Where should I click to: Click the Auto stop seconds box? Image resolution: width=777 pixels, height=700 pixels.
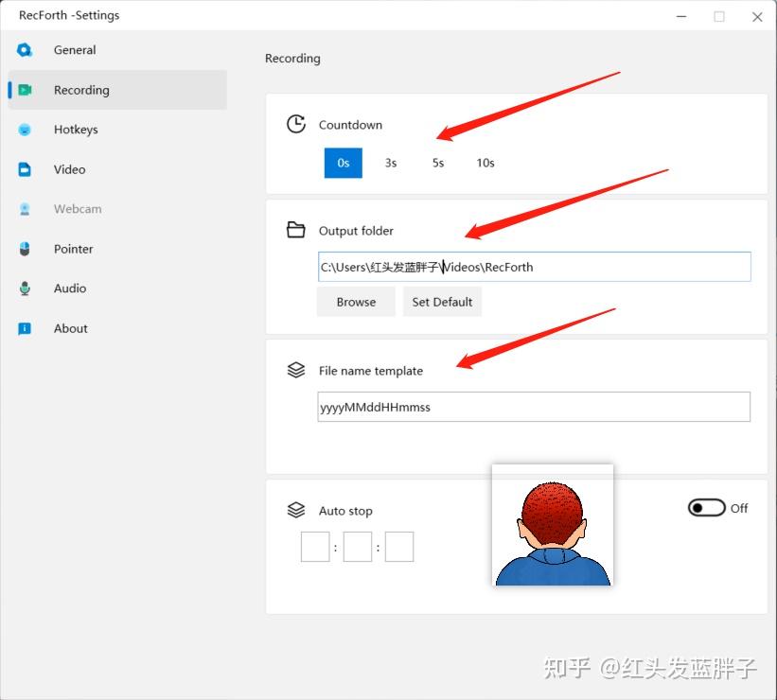tap(399, 547)
